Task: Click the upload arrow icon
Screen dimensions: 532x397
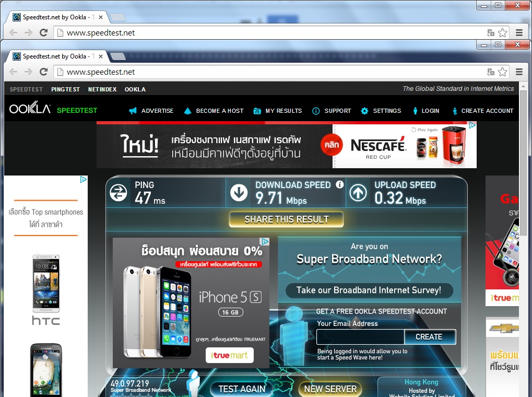Action: click(x=358, y=193)
